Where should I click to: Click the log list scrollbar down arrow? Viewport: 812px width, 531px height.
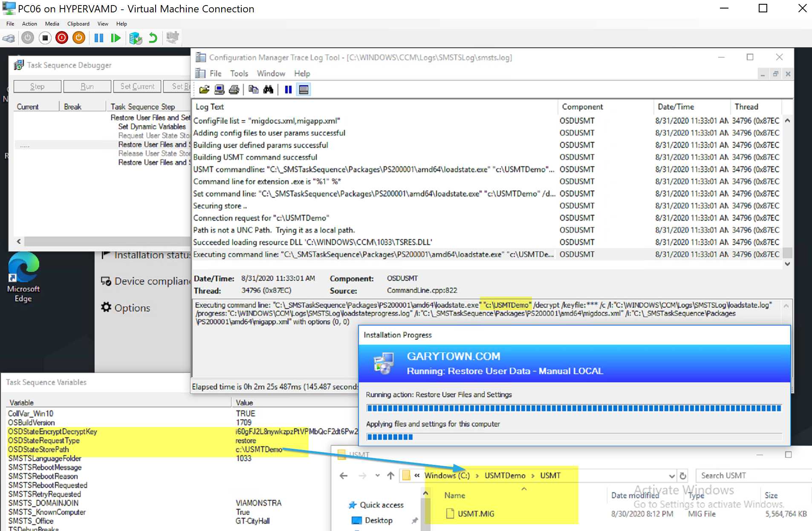click(787, 264)
